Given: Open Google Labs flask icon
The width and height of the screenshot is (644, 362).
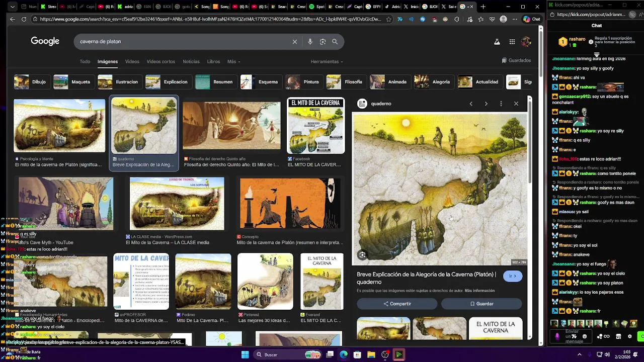Looking at the screenshot, I should tap(497, 42).
